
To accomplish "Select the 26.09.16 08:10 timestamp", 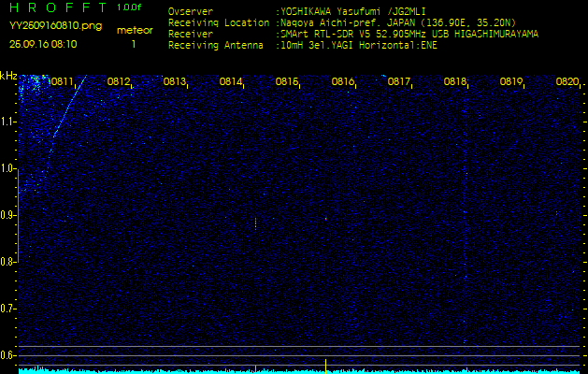I will (x=43, y=44).
